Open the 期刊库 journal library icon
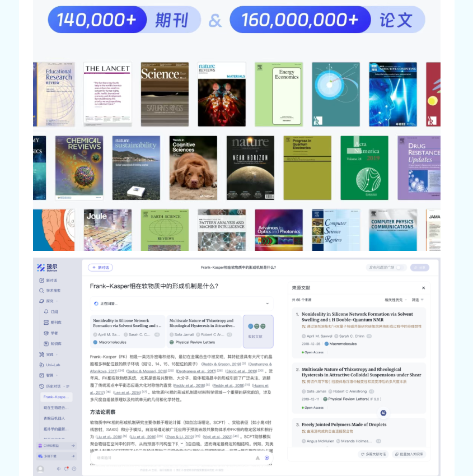The height and width of the screenshot is (476, 473). [46, 322]
